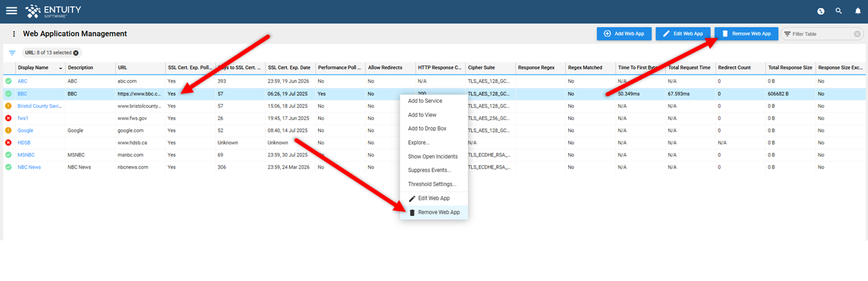Image resolution: width=868 pixels, height=281 pixels.
Task: Open the BBC web app link
Action: coord(22,93)
